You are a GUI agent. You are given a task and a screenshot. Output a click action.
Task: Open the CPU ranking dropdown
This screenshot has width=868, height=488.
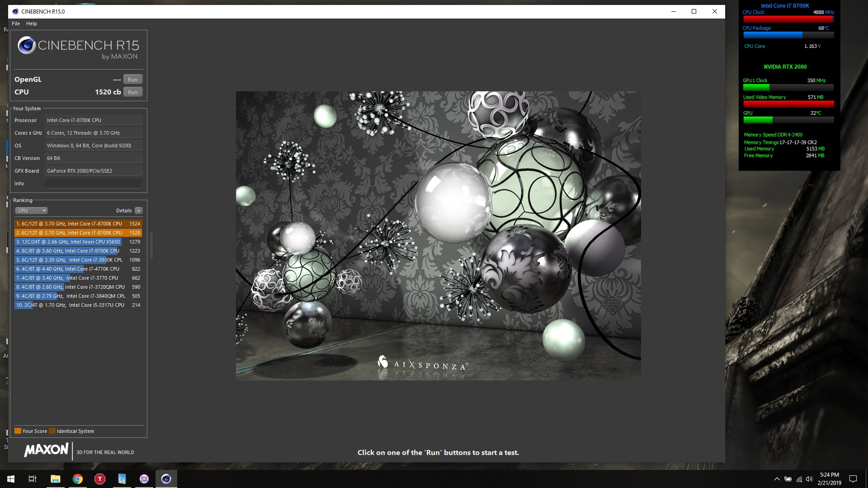click(x=31, y=211)
